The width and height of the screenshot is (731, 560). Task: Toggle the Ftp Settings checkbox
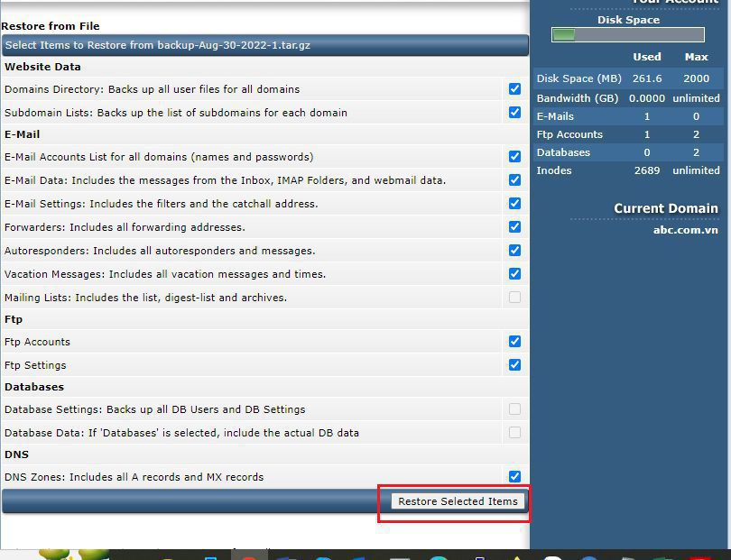click(x=514, y=365)
